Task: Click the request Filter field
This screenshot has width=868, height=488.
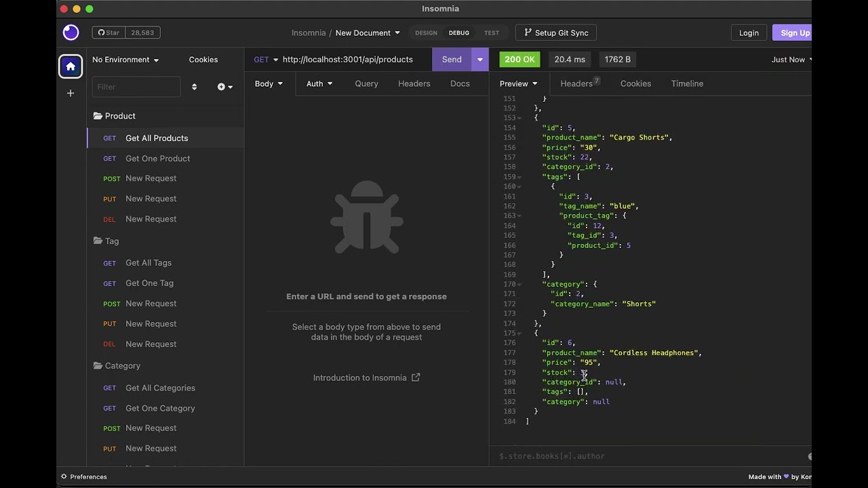Action: 136,87
